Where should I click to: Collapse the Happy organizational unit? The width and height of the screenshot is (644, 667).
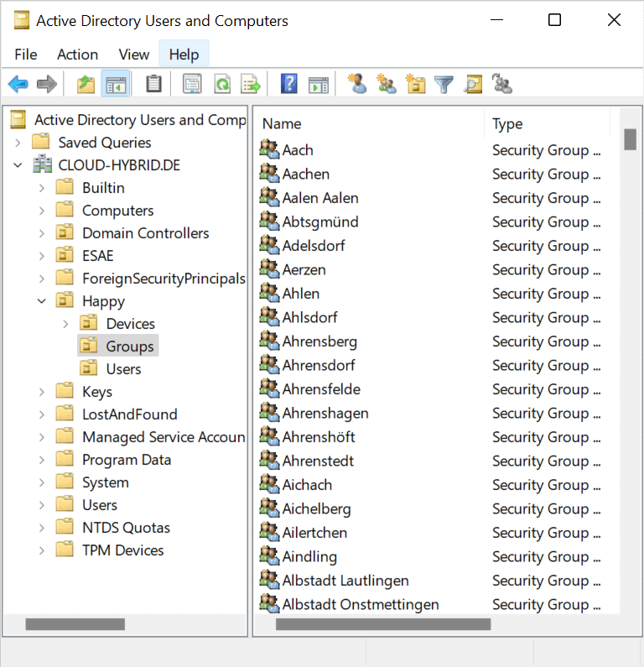tap(42, 301)
